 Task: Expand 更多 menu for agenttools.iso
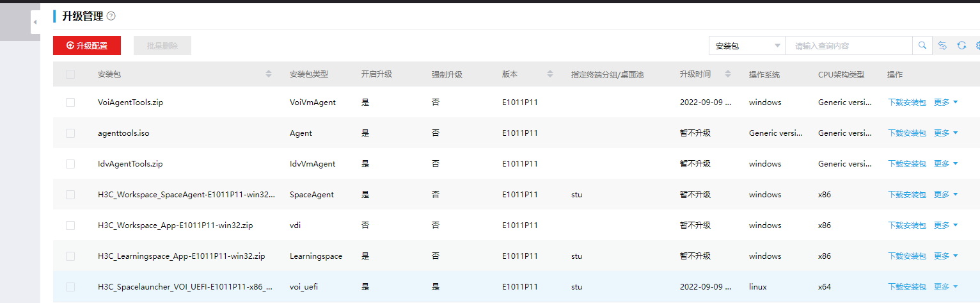pos(946,133)
